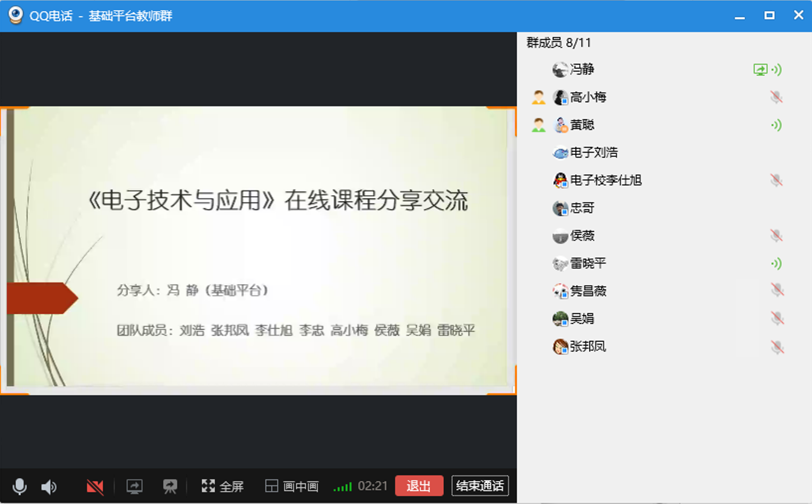Viewport: 812px width, 504px height.
Task: Click the 结束通话 button
Action: tap(480, 485)
